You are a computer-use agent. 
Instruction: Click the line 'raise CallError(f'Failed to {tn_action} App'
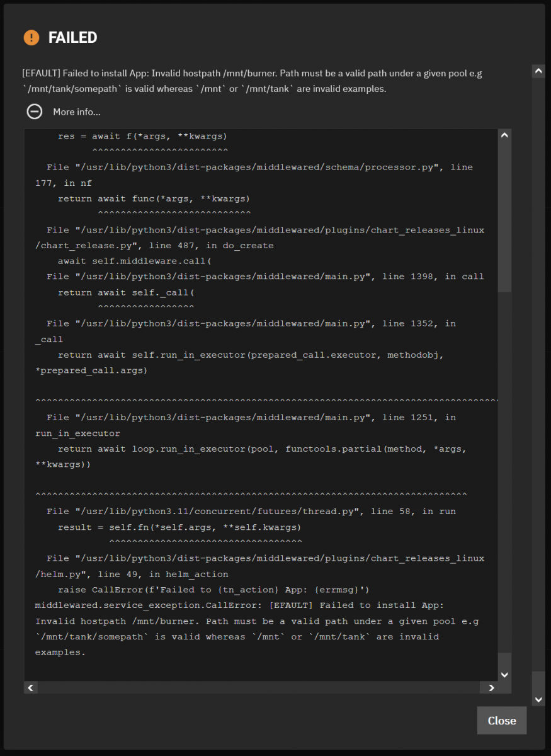tap(213, 590)
